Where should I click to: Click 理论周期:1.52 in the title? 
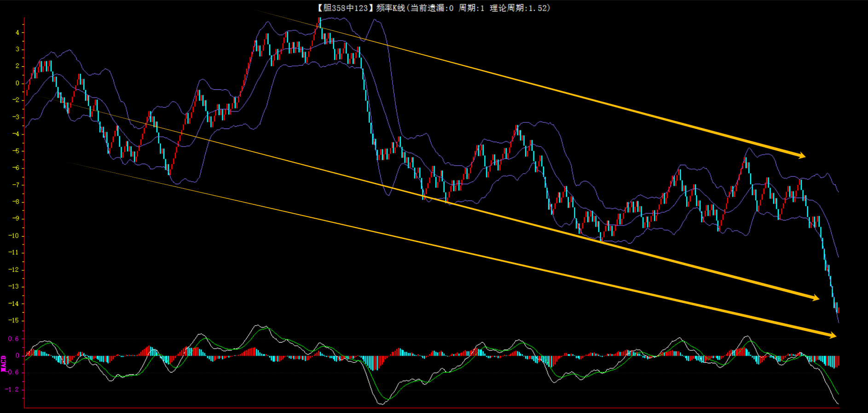pos(519,8)
